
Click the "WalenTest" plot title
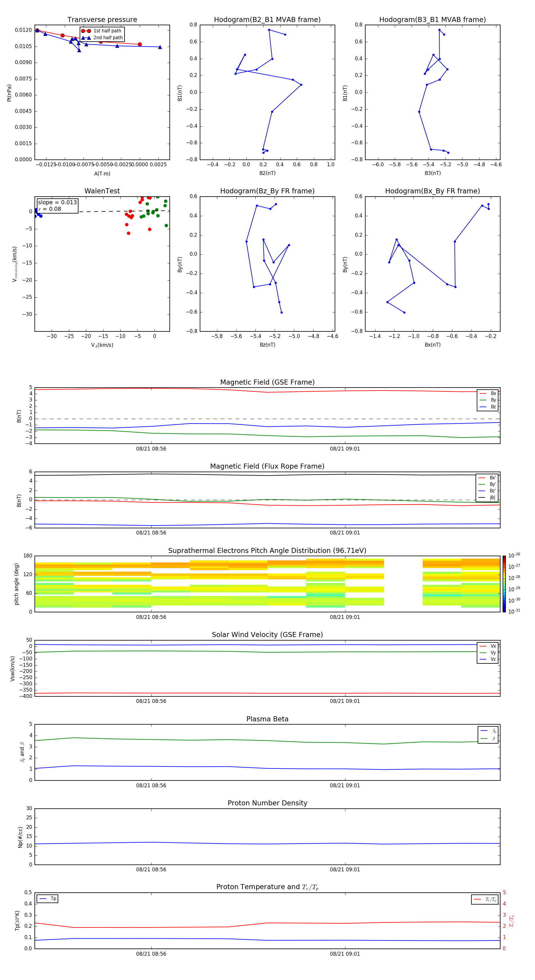point(102,191)
